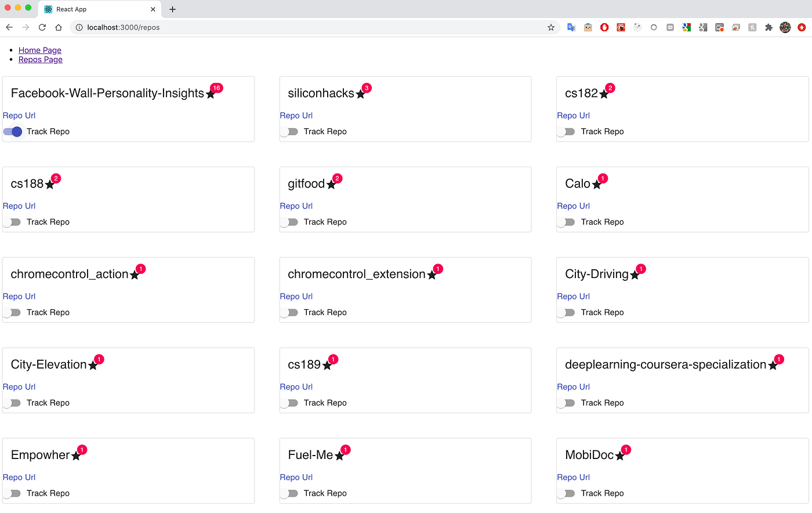812x513 pixels.
Task: Click the star icon on deeplearning-coursera-specialization
Action: [x=772, y=366]
